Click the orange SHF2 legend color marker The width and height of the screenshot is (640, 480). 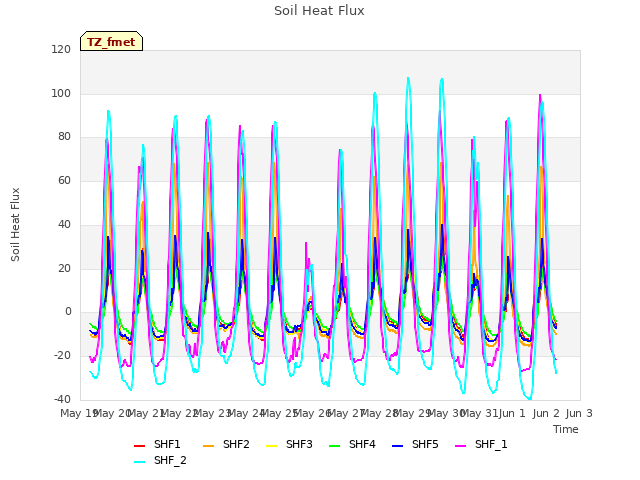pos(208,446)
